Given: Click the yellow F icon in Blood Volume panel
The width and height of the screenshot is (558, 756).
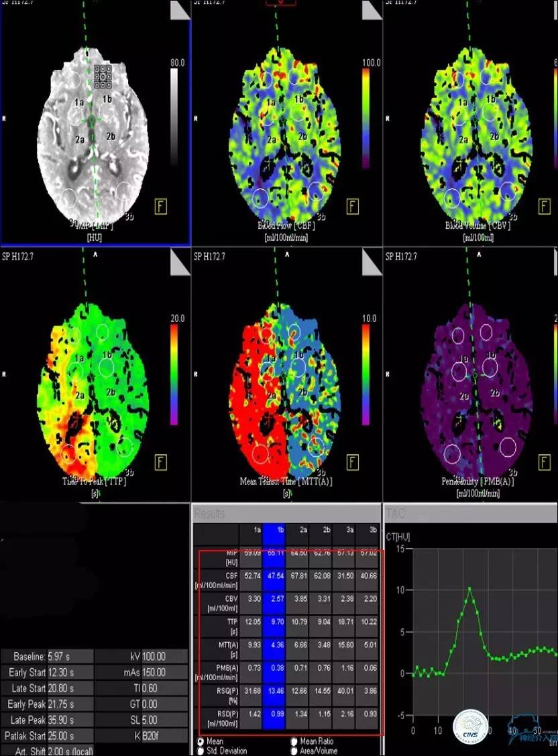Looking at the screenshot, I should point(545,205).
